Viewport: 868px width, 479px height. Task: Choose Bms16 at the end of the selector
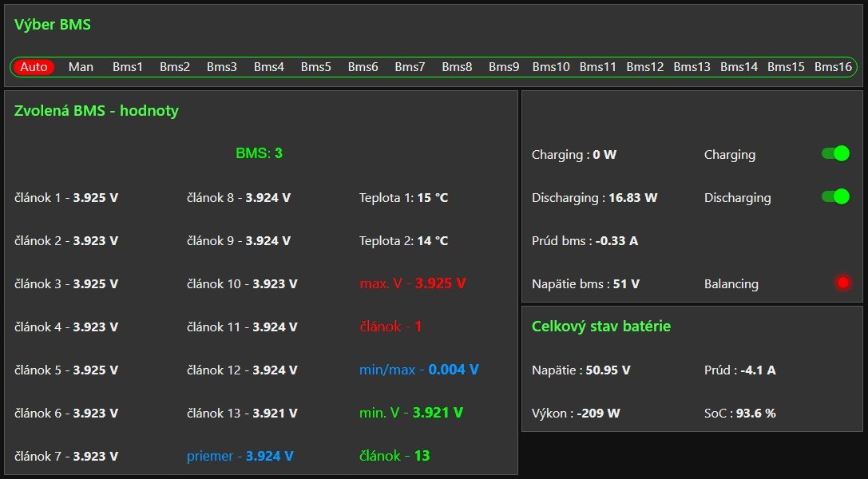(833, 67)
